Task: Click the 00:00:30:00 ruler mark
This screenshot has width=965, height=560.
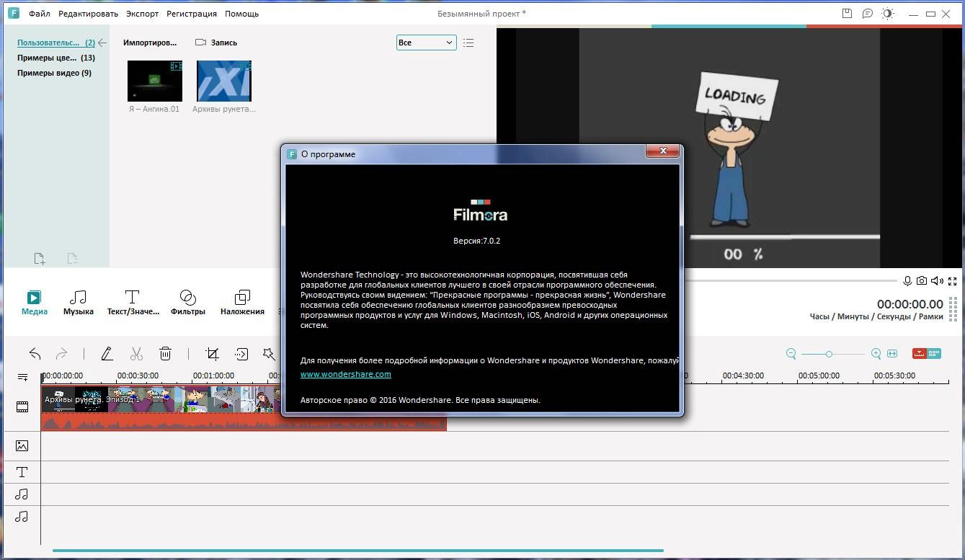Action: [x=138, y=375]
